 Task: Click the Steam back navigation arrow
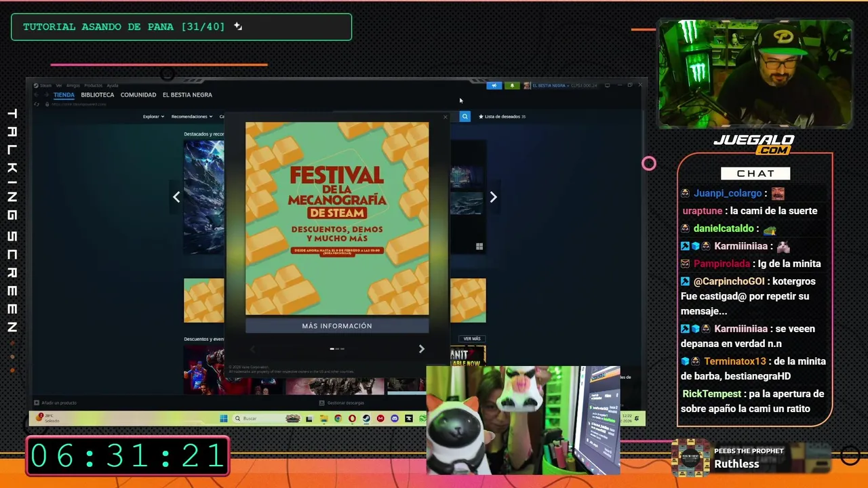[37, 95]
